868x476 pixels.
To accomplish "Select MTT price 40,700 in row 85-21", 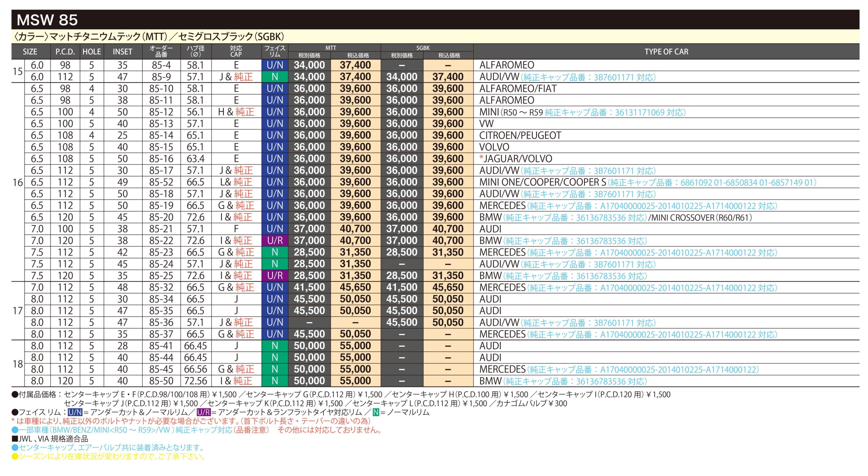I will tap(355, 229).
